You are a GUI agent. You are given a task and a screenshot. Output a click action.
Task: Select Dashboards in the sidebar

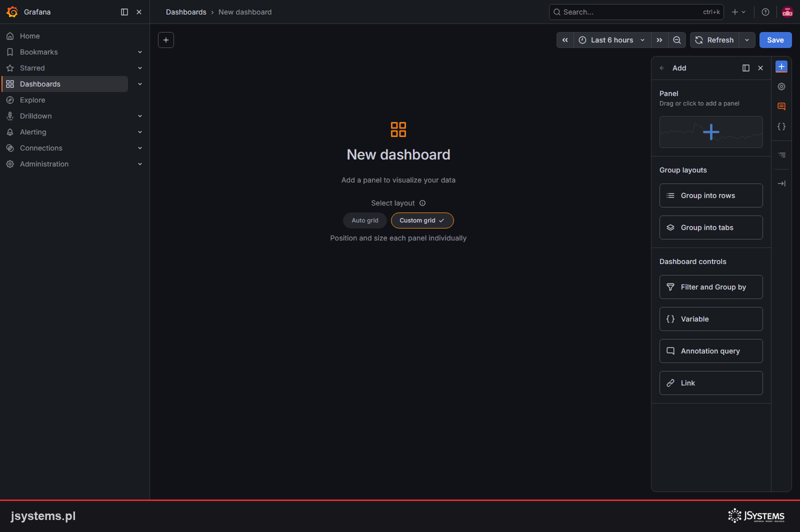pos(65,84)
